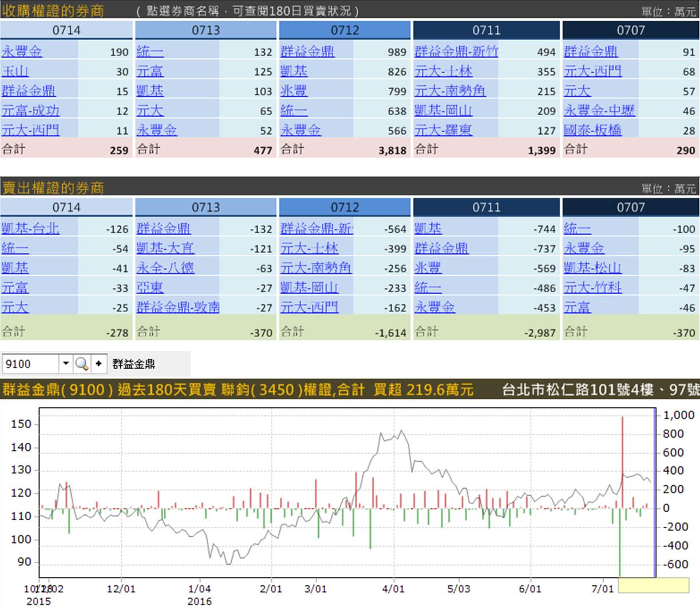
Task: Open 群益金鼎 link with value 989
Action: (307, 52)
